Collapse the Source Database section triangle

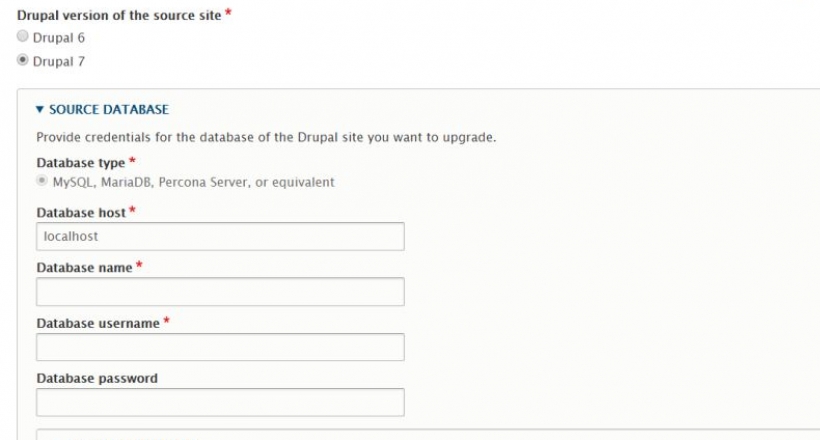point(39,110)
